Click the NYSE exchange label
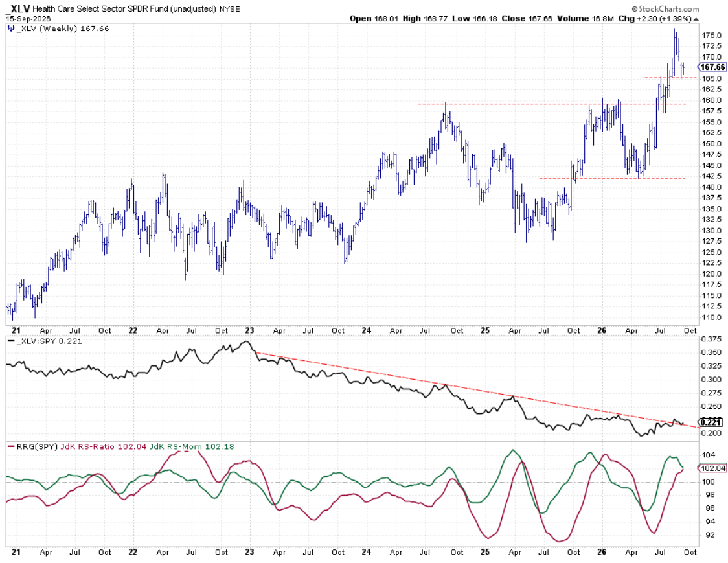Screen dimensions: 728x563 (229, 9)
